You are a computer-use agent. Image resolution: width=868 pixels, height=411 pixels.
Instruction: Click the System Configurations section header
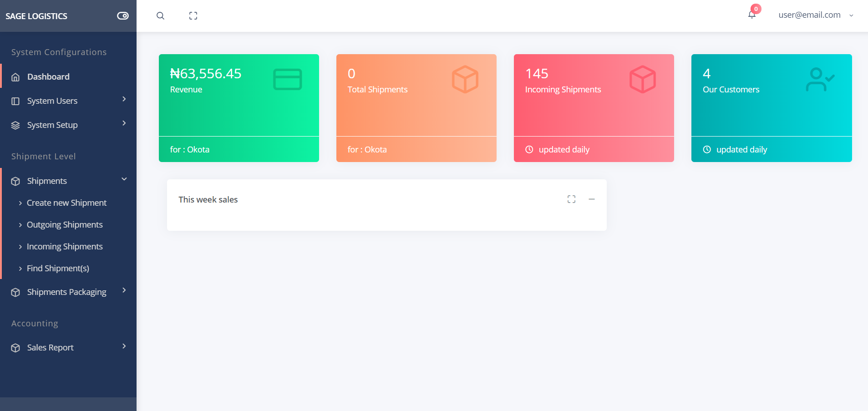(x=59, y=52)
